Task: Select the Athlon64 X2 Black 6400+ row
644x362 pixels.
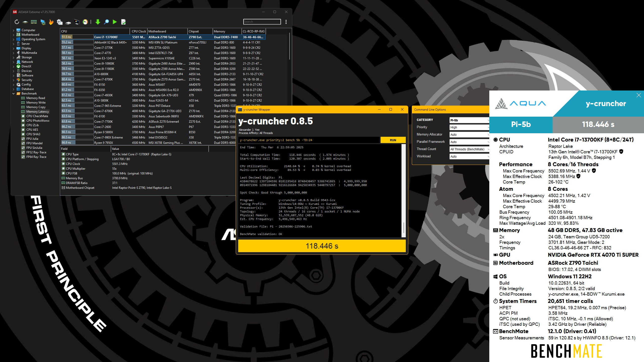Action: [x=163, y=42]
